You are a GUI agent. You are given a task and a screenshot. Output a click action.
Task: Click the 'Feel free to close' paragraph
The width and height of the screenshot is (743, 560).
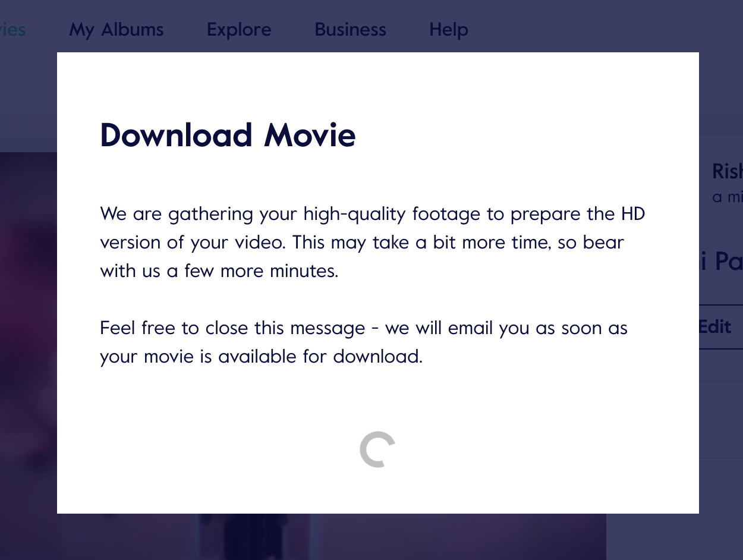click(364, 342)
